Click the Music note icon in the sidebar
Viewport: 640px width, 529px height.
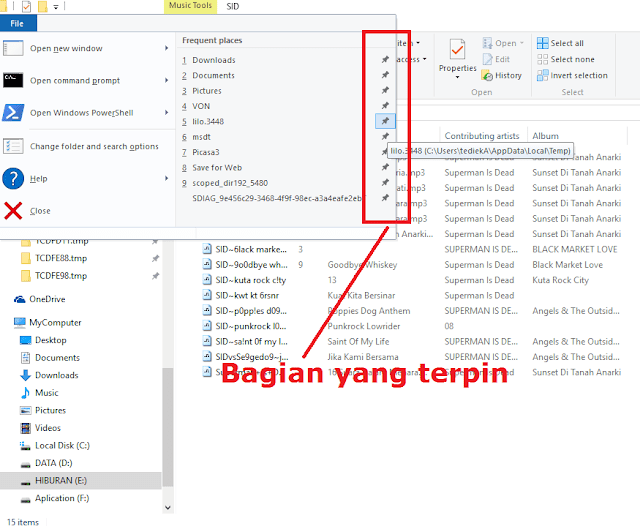coord(25,393)
